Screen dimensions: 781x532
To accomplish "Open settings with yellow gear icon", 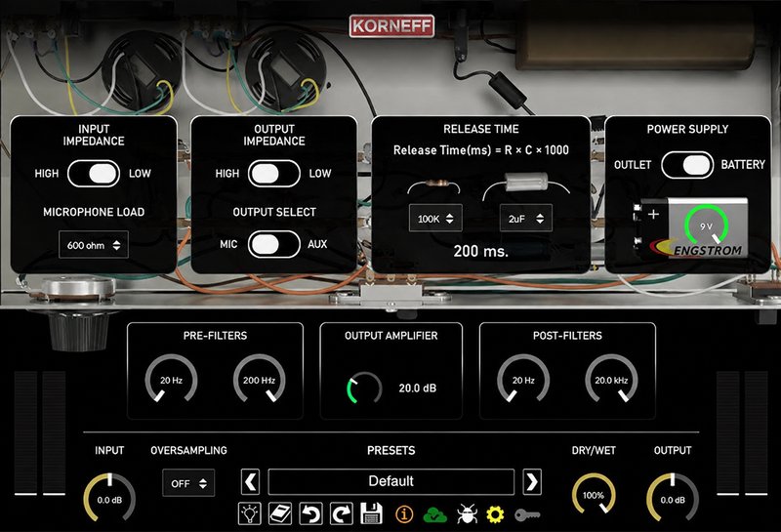I will [x=495, y=514].
